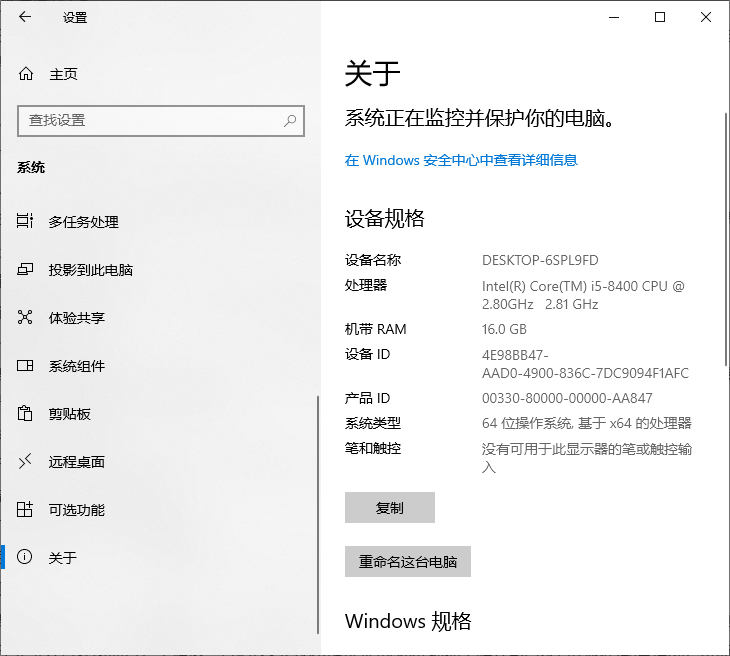
Task: Click the back arrow icon
Action: pos(25,17)
